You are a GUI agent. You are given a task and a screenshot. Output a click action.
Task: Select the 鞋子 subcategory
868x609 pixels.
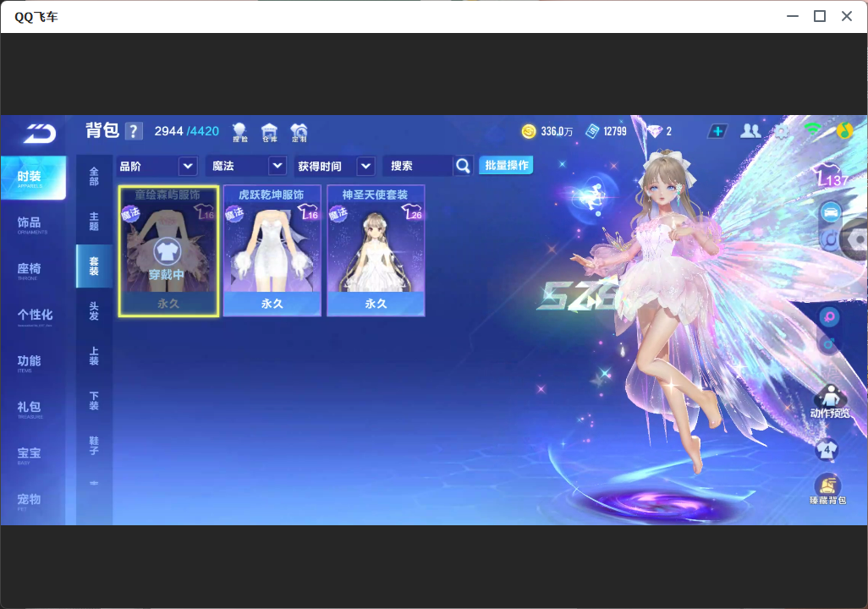[x=94, y=446]
